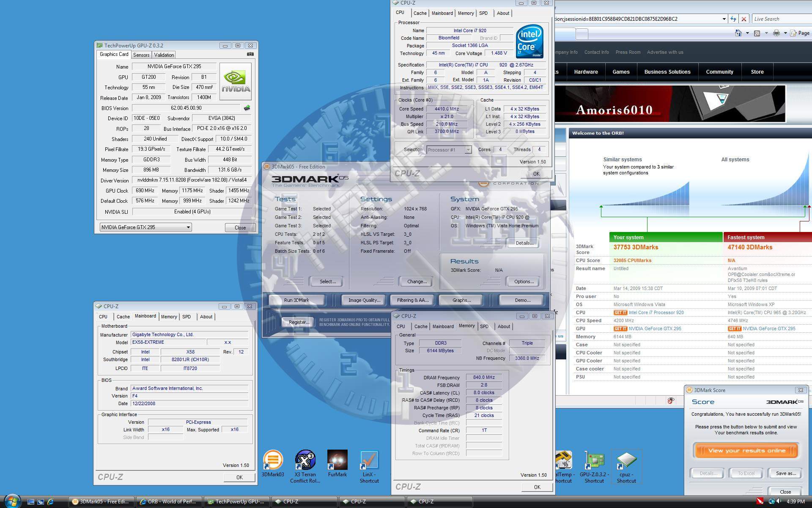Open the Community menu on the website

719,72
